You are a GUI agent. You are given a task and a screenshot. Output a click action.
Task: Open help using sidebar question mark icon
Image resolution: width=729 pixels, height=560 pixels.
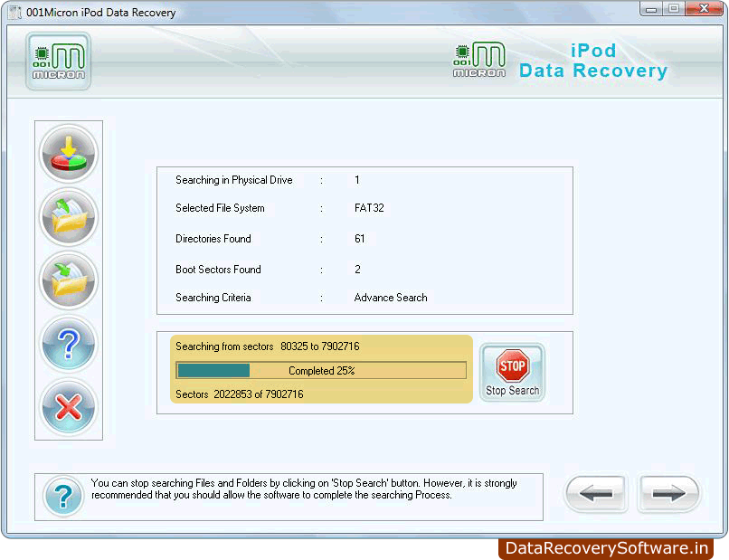pos(69,344)
